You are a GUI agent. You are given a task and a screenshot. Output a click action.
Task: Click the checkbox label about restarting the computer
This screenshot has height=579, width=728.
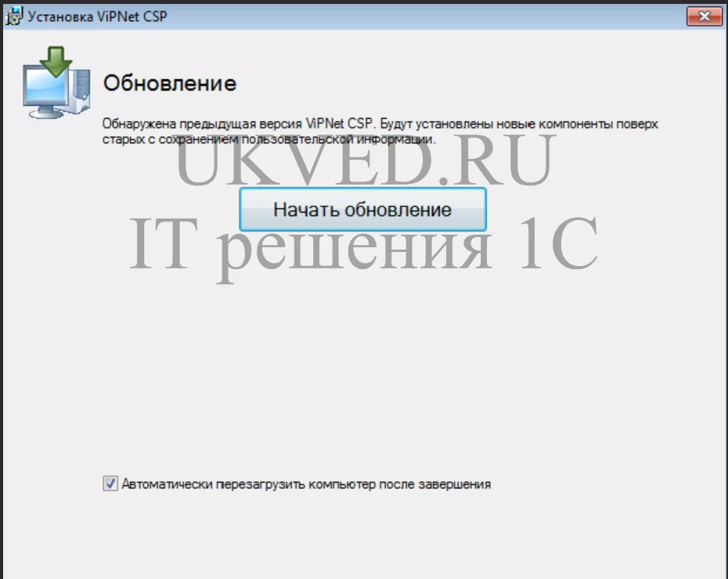click(305, 484)
